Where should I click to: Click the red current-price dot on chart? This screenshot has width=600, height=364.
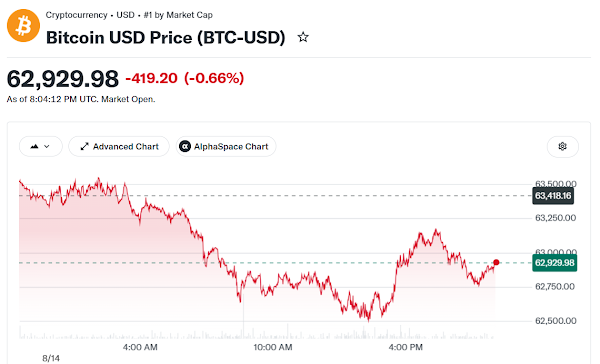point(496,262)
